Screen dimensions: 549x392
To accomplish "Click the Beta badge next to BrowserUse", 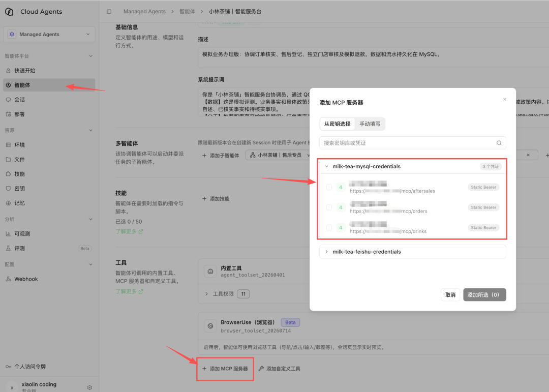I will [290, 322].
